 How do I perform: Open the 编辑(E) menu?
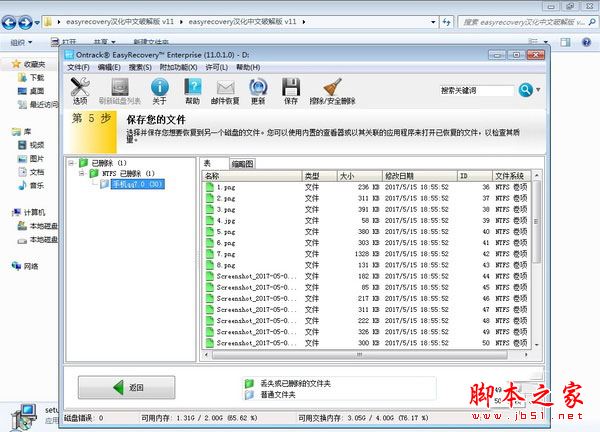[x=109, y=67]
